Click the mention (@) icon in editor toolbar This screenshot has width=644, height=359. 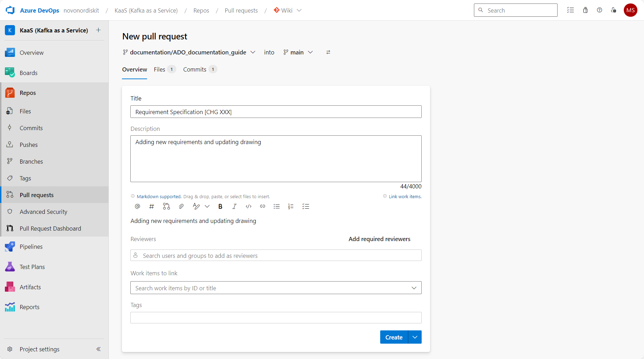[137, 206]
